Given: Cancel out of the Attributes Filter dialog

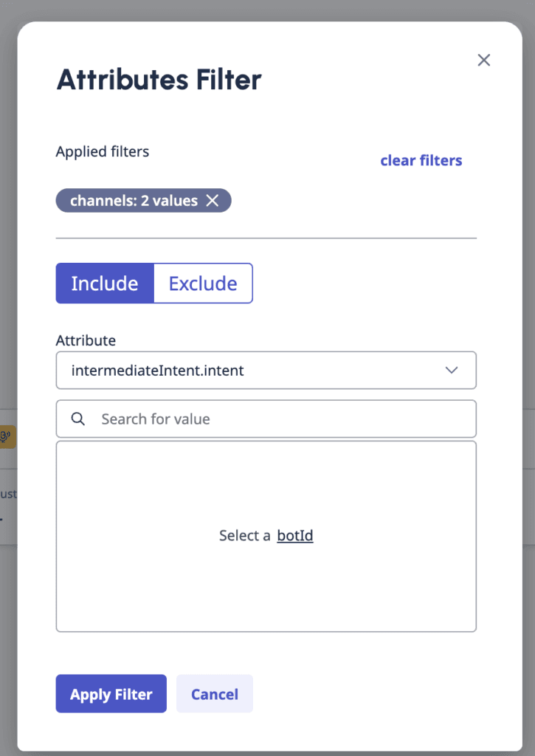Looking at the screenshot, I should coord(214,693).
